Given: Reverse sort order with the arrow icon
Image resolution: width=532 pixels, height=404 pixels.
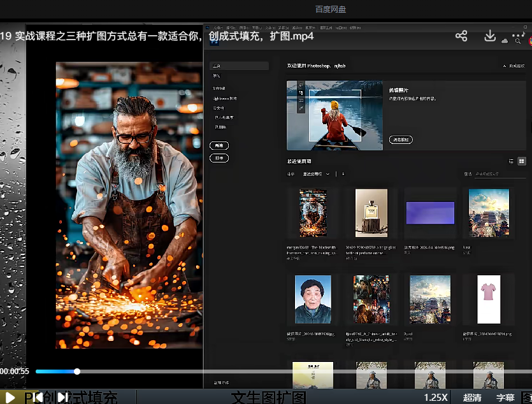Looking at the screenshot, I should pos(343,174).
